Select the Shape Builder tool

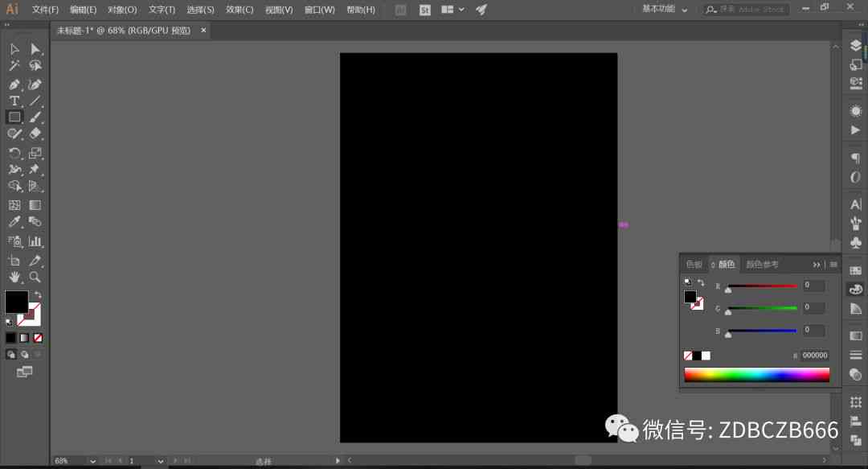[14, 186]
